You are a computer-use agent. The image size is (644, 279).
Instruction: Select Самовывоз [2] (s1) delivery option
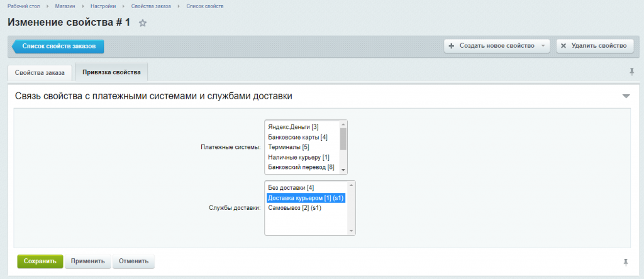click(x=294, y=207)
